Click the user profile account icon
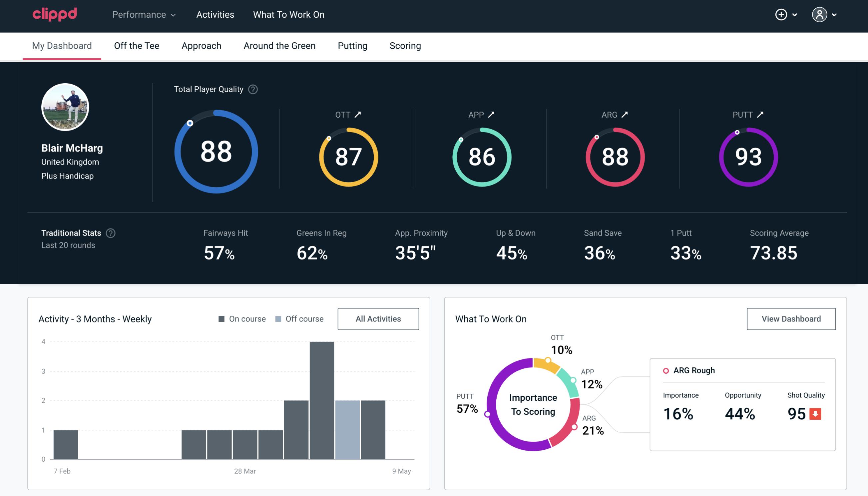 click(x=820, y=15)
